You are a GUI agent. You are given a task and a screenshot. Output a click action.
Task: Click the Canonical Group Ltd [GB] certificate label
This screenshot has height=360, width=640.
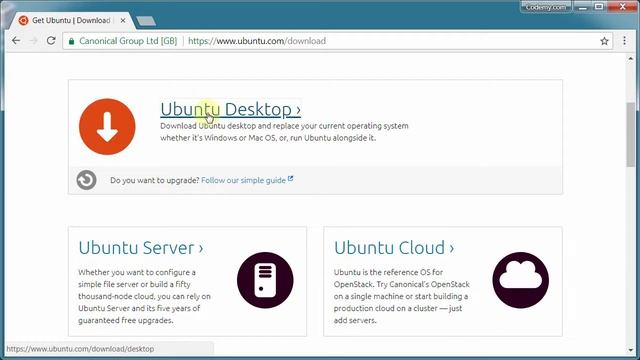(x=128, y=41)
